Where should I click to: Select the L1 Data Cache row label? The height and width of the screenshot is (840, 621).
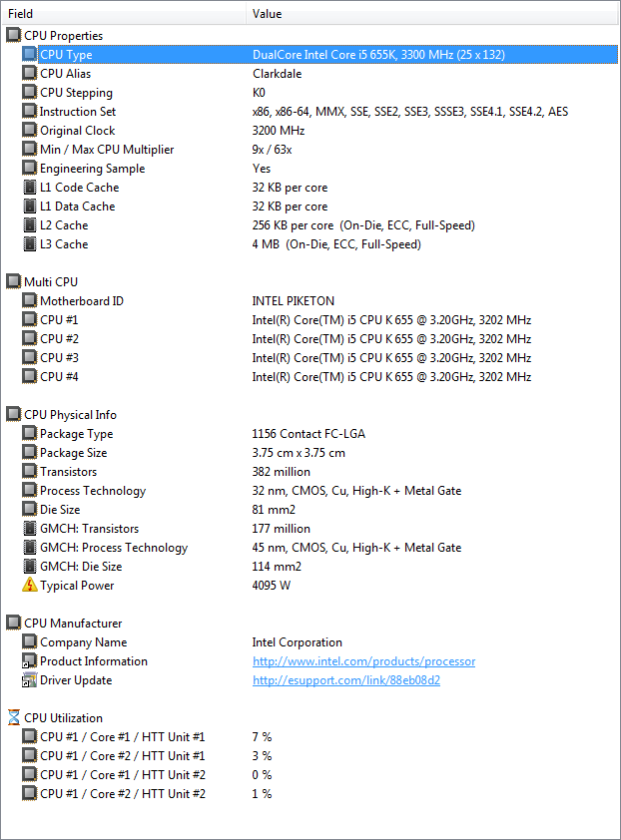[x=77, y=207]
